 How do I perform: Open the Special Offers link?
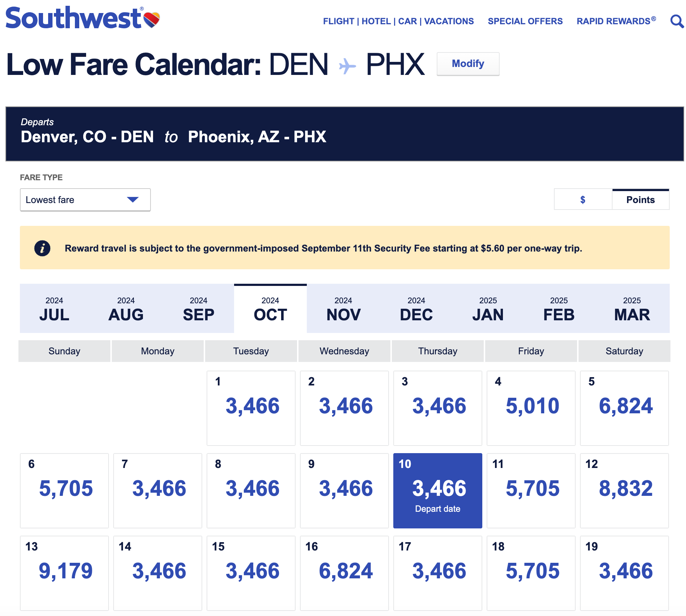click(x=525, y=21)
